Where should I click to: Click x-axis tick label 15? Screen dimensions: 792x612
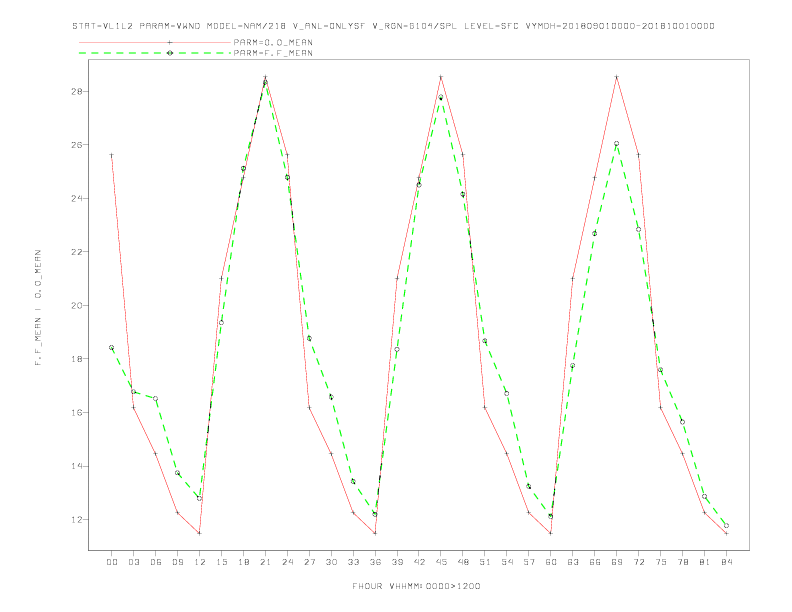(x=221, y=562)
